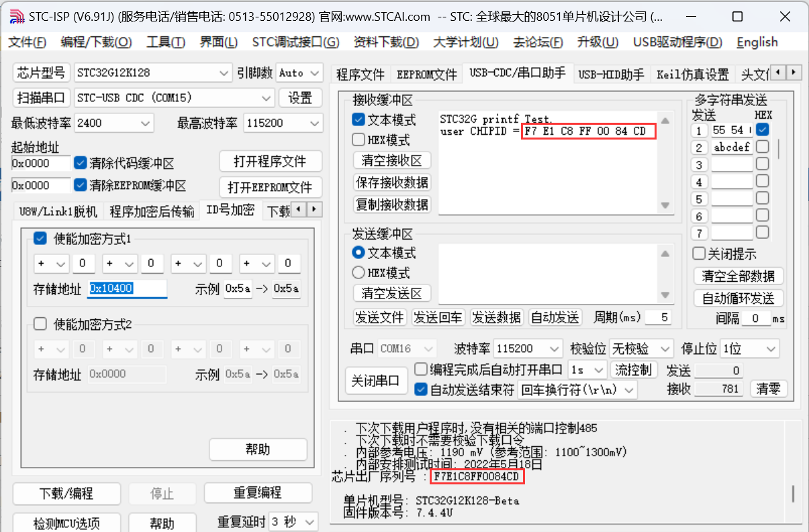Toggle 自动发送结束符 checkbox
The height and width of the screenshot is (532, 809).
[x=421, y=389]
